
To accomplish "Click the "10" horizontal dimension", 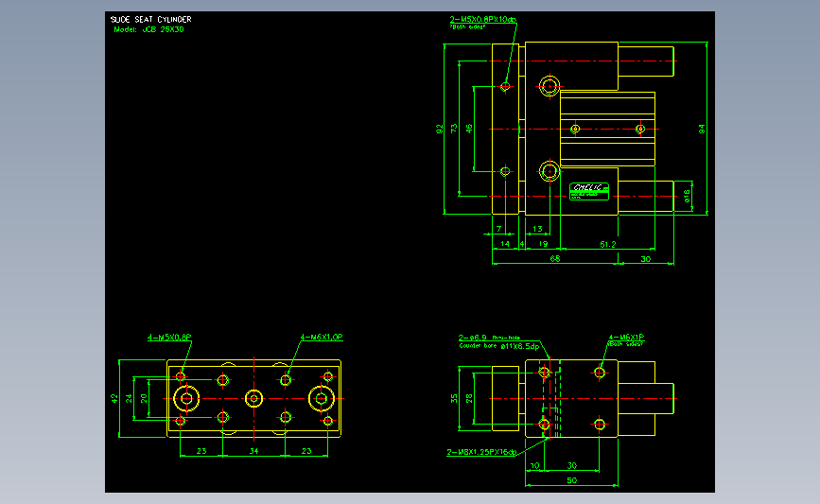I will [x=535, y=465].
